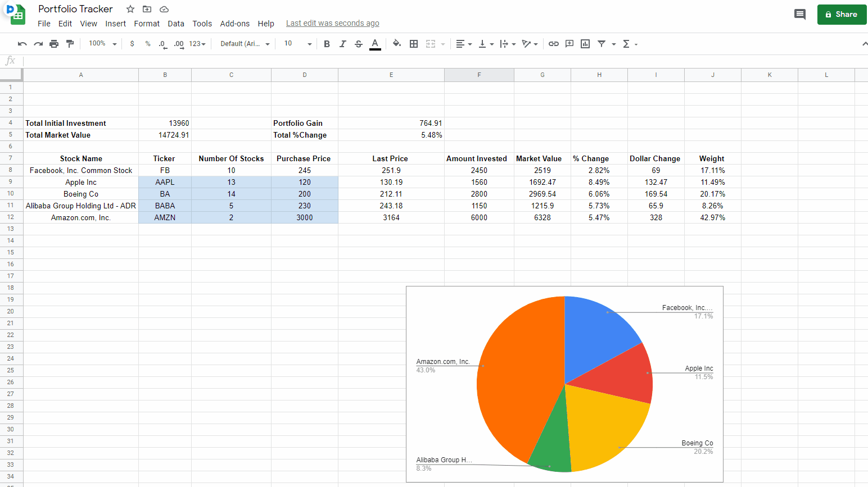
Task: Open merge cells options arrow
Action: (x=443, y=44)
